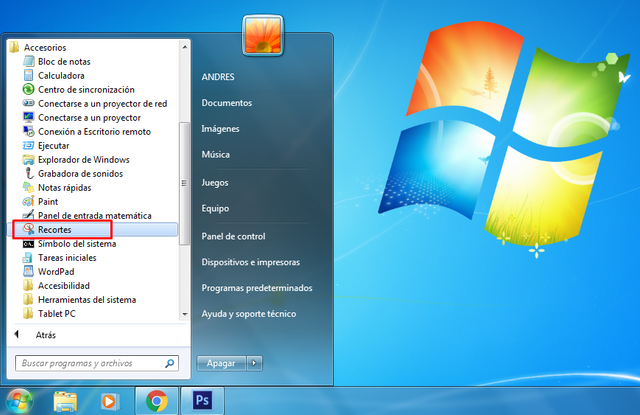Click the programs list scrollbar thumb
The image size is (640, 415).
[x=184, y=183]
